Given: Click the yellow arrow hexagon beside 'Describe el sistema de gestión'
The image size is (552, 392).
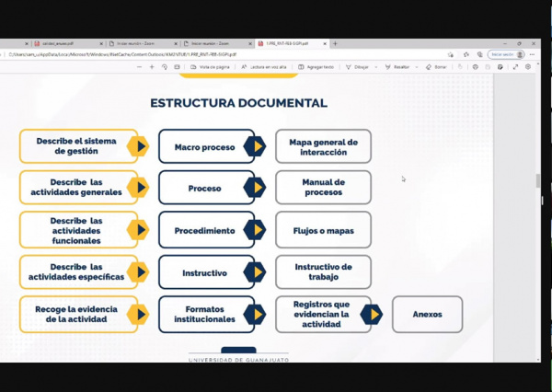Looking at the screenshot, I should click(x=138, y=146).
